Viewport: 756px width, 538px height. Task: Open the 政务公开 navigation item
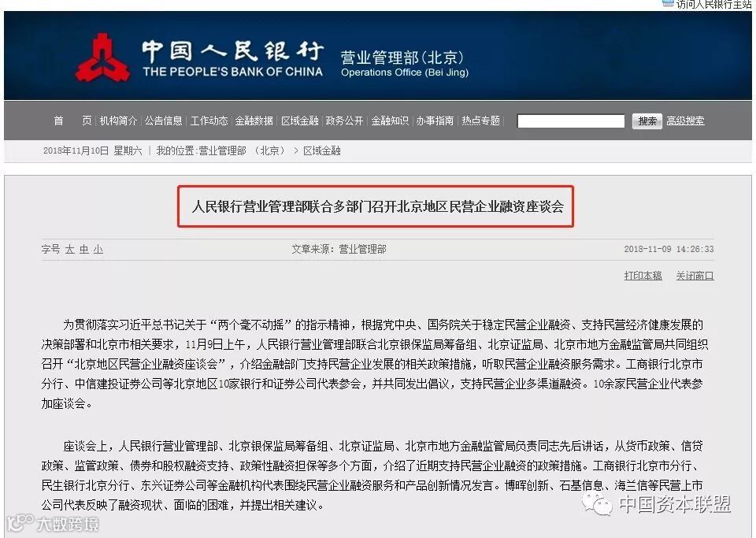pos(344,121)
